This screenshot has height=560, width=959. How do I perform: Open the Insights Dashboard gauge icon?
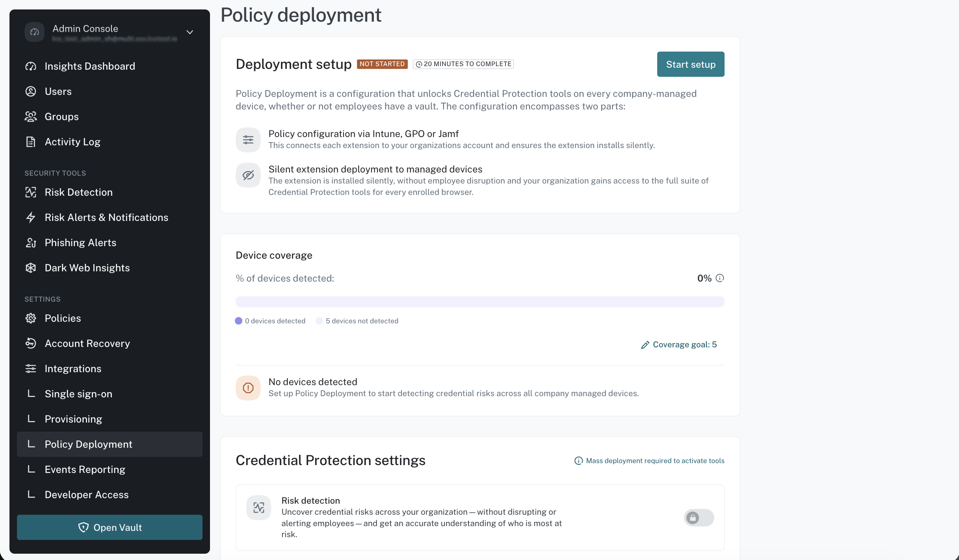[x=31, y=66]
